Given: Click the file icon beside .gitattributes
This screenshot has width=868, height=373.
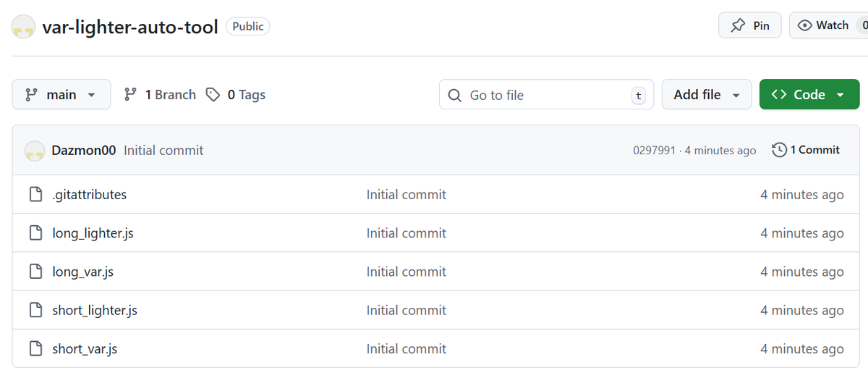Looking at the screenshot, I should click(x=35, y=194).
